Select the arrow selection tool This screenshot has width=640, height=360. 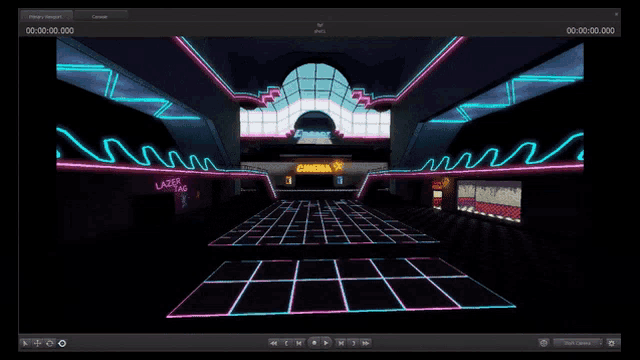point(25,343)
